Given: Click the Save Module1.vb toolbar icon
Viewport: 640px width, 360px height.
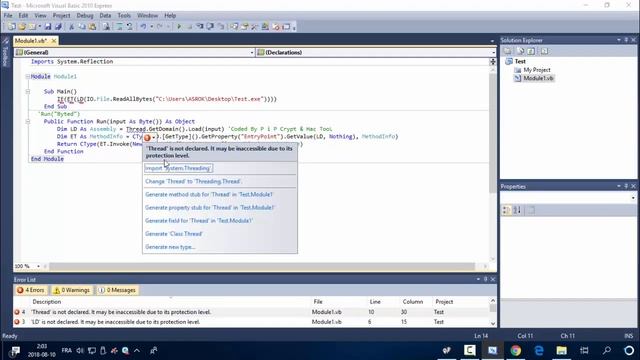Looking at the screenshot, I should pyautogui.click(x=48, y=27).
